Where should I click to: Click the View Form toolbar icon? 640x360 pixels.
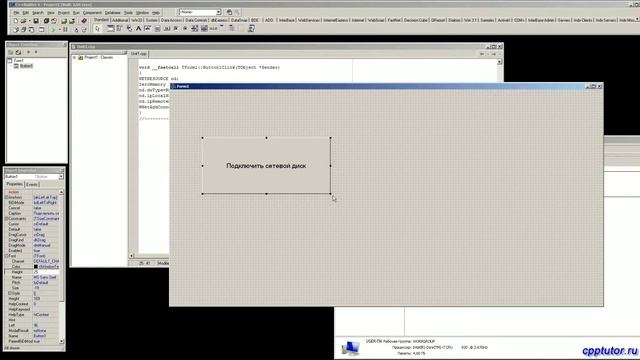[24, 29]
